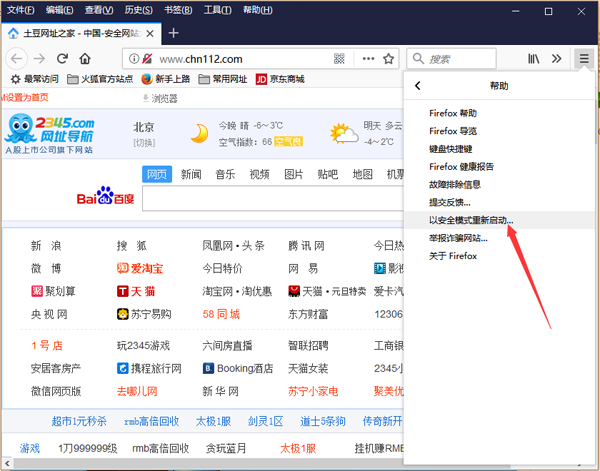600x471 pixels.
Task: Go back from the Help submenu
Action: (x=418, y=86)
